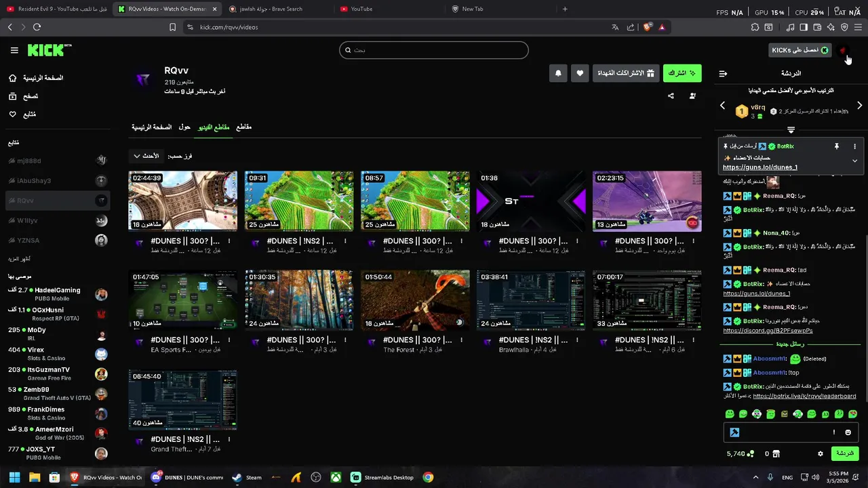Open the guns.lol/dunes_1 link in pinned message

pos(759,167)
